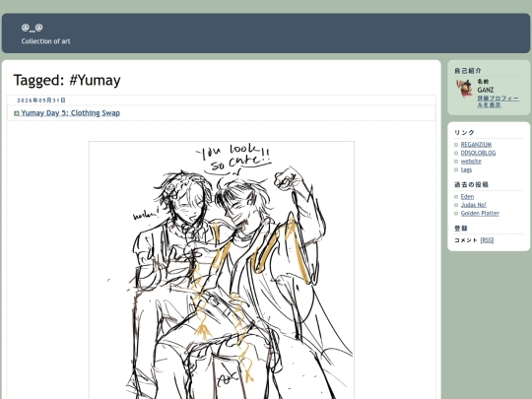The image size is (532, 399).
Task: Visit the REGANZIUM link
Action: 476,145
